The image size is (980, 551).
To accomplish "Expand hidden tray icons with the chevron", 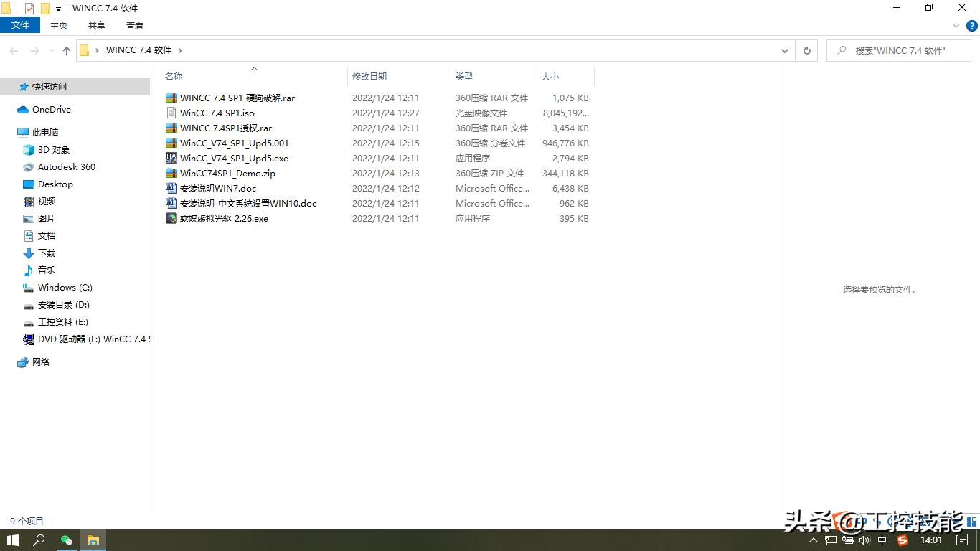I will [814, 540].
